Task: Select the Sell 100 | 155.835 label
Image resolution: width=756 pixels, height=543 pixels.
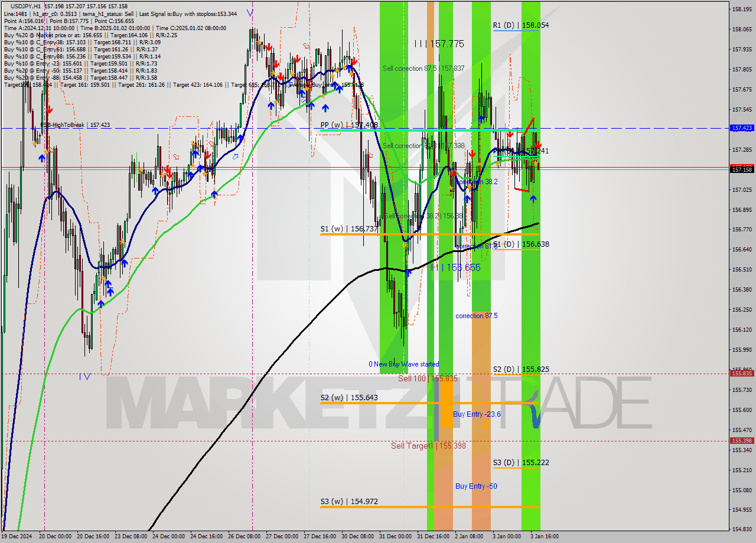Action: pyautogui.click(x=428, y=378)
